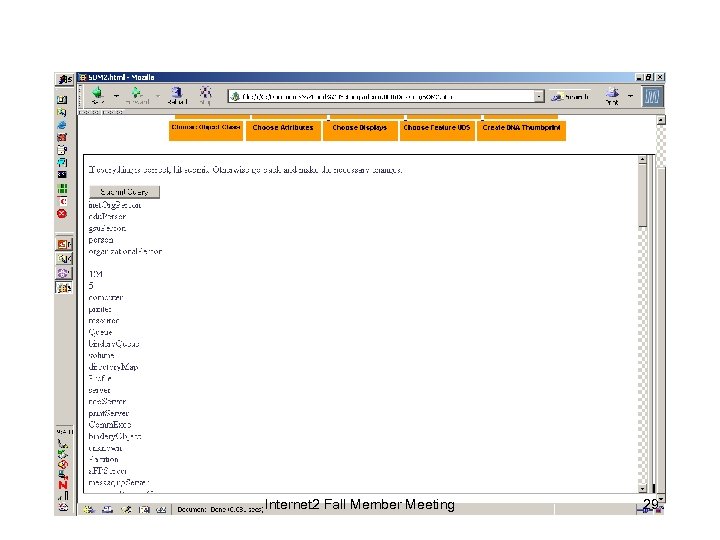Click the 'Document: Done' status text
Screen dimensions: 720x540
[219, 509]
